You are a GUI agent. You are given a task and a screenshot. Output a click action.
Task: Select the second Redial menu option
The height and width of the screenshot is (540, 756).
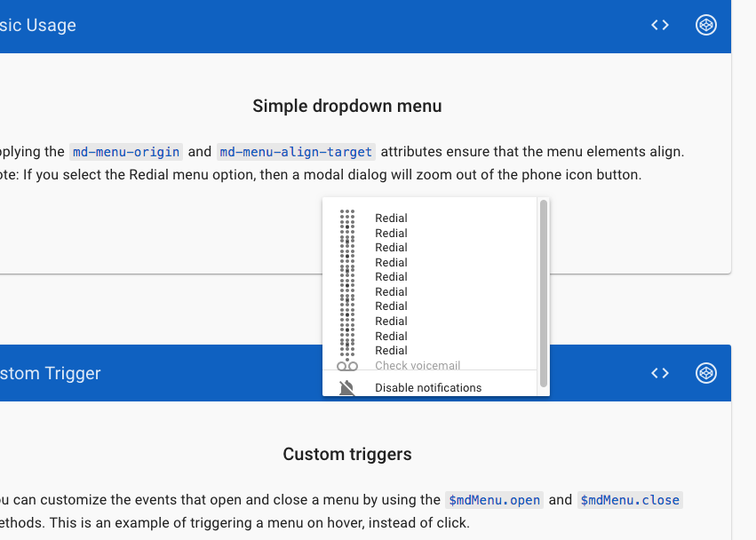pos(391,233)
